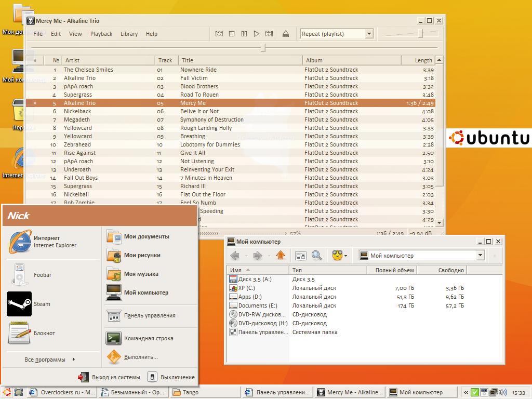Select Диск 3,5 (A:) drive

[251, 279]
